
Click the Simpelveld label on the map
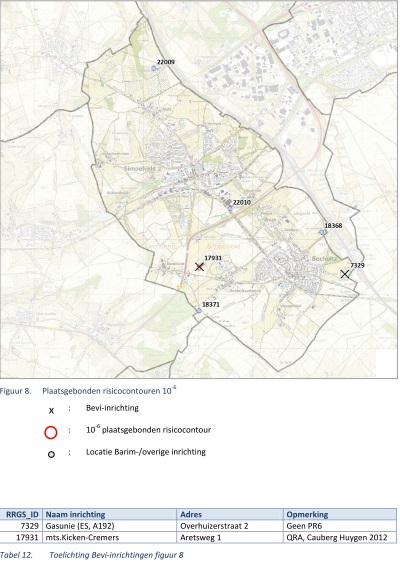click(139, 169)
